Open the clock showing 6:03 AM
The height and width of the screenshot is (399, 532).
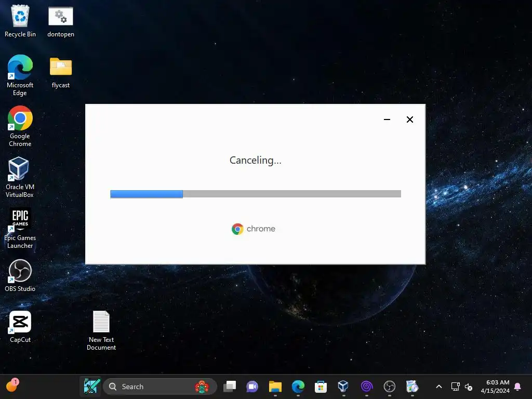coord(495,387)
